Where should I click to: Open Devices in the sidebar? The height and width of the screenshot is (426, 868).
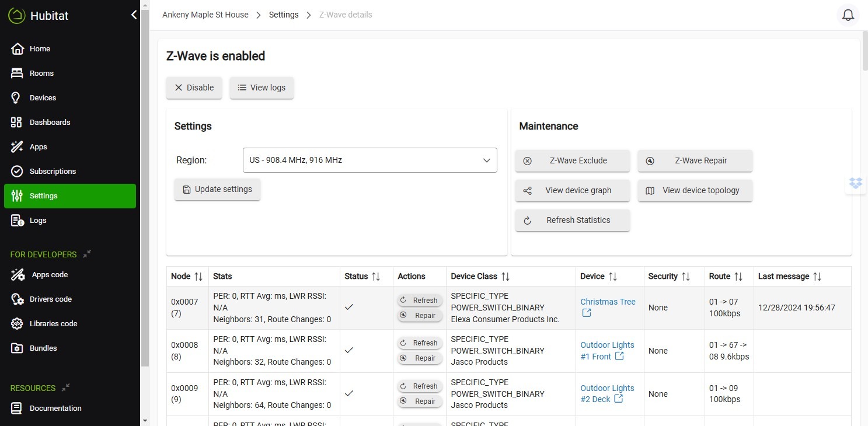point(43,97)
